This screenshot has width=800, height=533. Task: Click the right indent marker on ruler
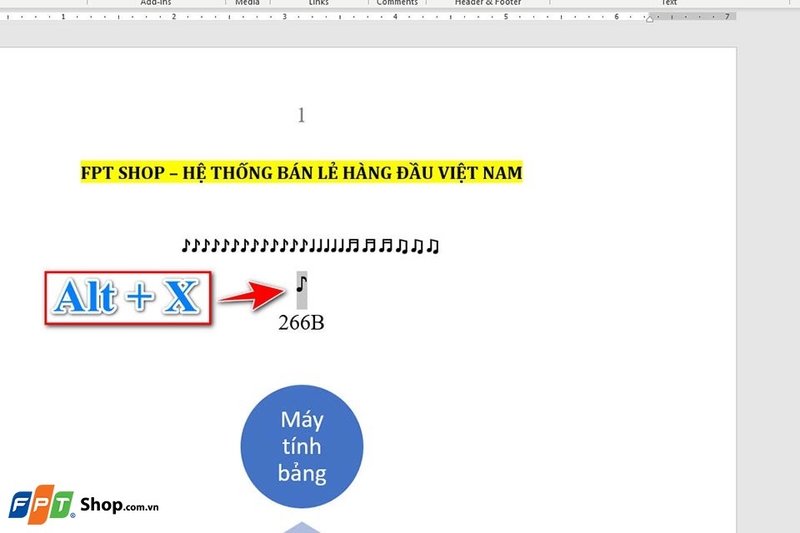click(x=649, y=18)
